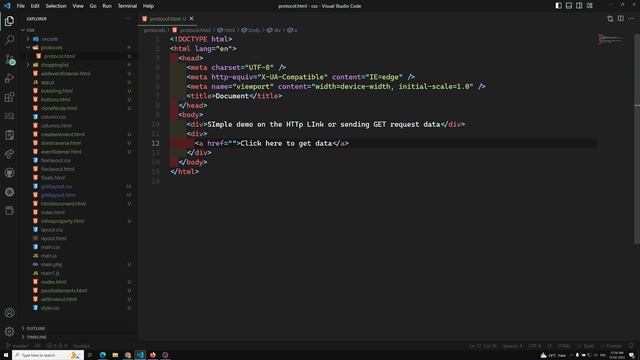The image size is (640, 360).
Task: Open main.php file
Action: point(51,264)
